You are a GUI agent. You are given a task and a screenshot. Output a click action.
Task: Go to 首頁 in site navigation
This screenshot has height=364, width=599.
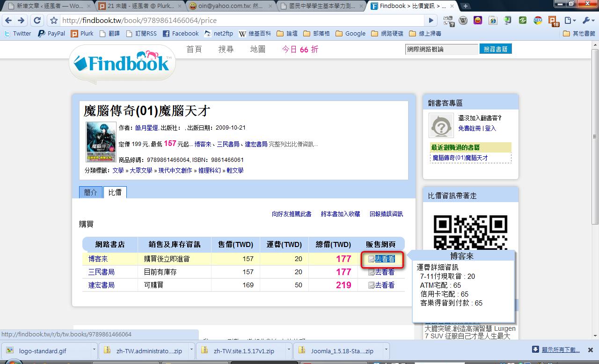point(194,49)
